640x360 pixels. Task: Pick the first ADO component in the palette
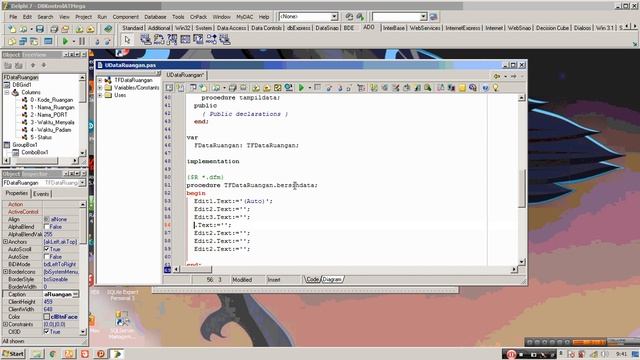click(146, 40)
